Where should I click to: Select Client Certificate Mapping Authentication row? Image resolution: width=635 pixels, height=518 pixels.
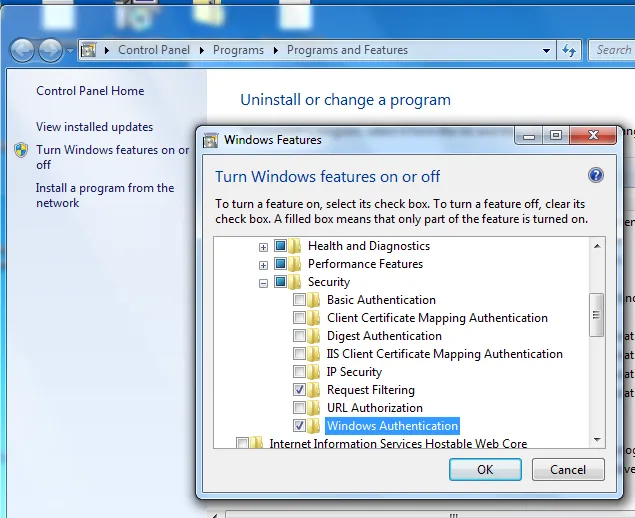click(x=437, y=318)
